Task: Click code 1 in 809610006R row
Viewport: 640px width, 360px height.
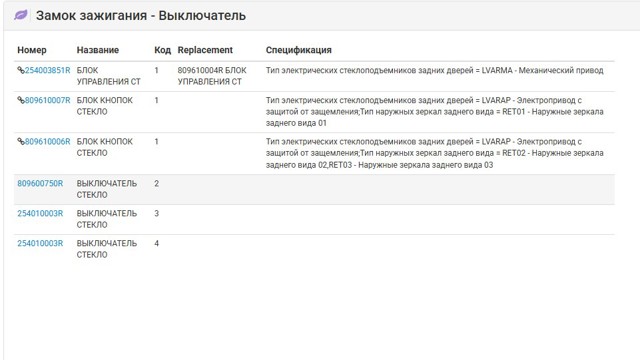Action: [156, 142]
